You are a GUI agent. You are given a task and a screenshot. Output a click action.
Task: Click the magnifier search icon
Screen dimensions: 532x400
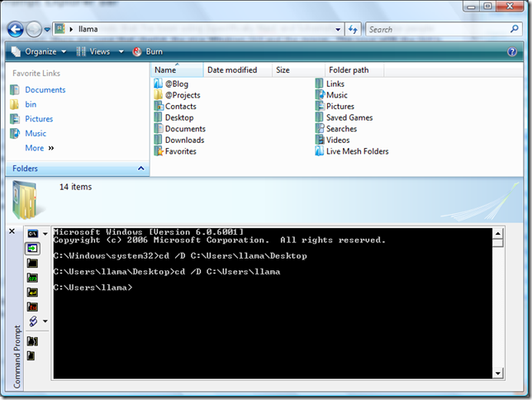click(x=515, y=29)
